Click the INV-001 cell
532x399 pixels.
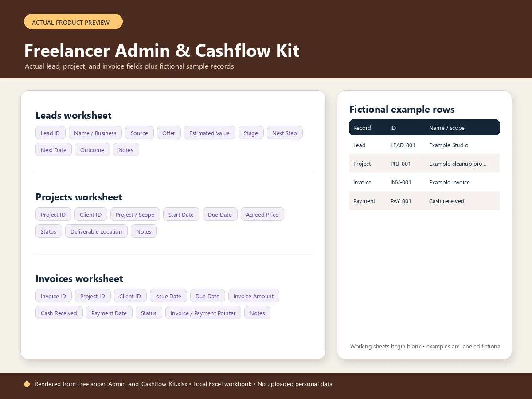coord(401,182)
